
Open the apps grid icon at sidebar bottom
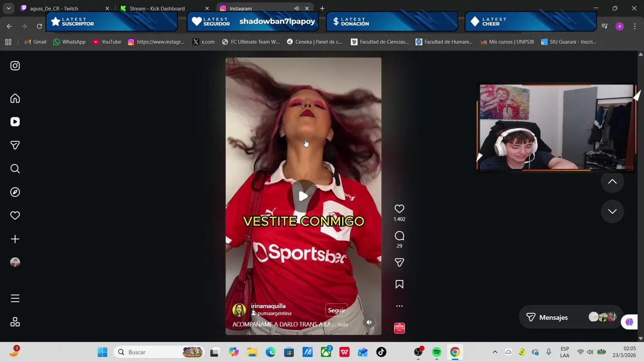point(15,322)
